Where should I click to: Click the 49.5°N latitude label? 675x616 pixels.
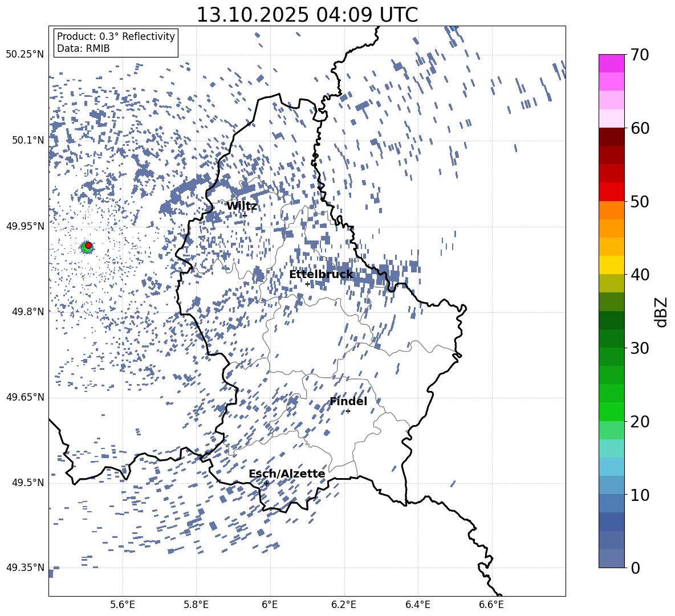point(27,483)
